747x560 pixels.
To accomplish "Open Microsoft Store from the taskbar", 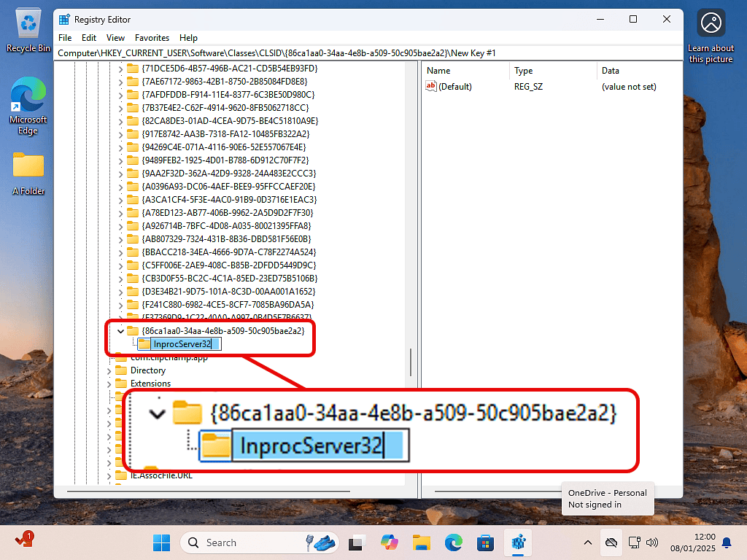I will [x=485, y=542].
